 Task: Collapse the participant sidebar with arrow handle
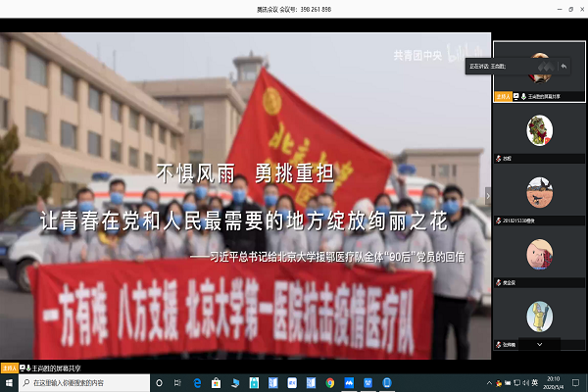pos(489,193)
